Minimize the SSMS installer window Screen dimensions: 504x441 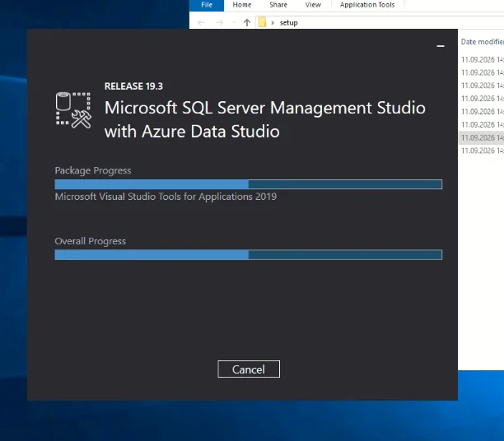[441, 46]
